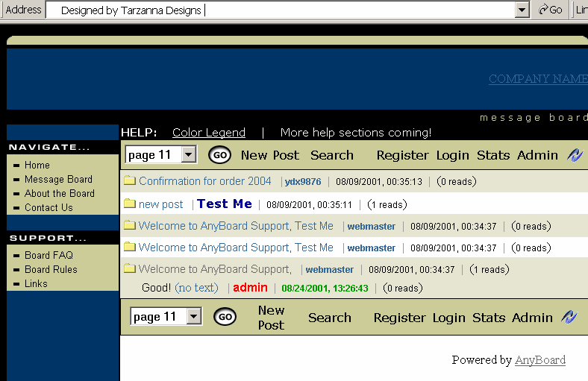Open the new post thread link

161,204
